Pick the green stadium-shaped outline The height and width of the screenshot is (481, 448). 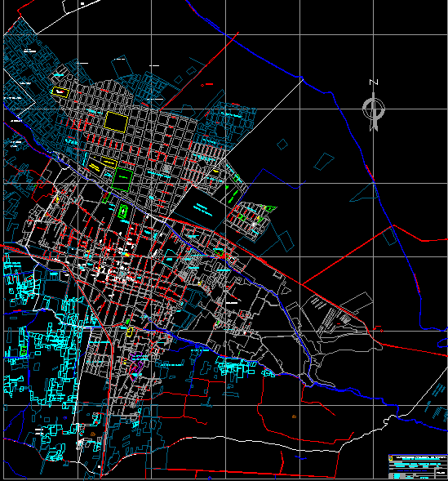pyautogui.click(x=123, y=212)
